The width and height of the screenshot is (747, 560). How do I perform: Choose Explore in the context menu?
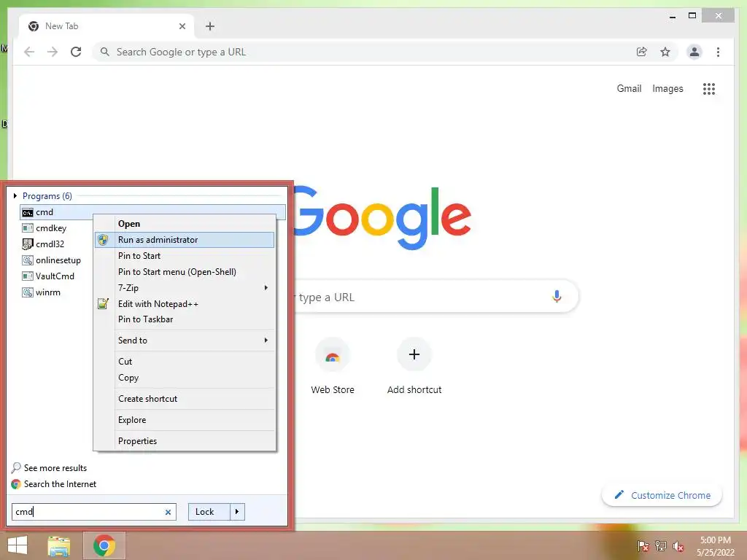click(x=185, y=420)
